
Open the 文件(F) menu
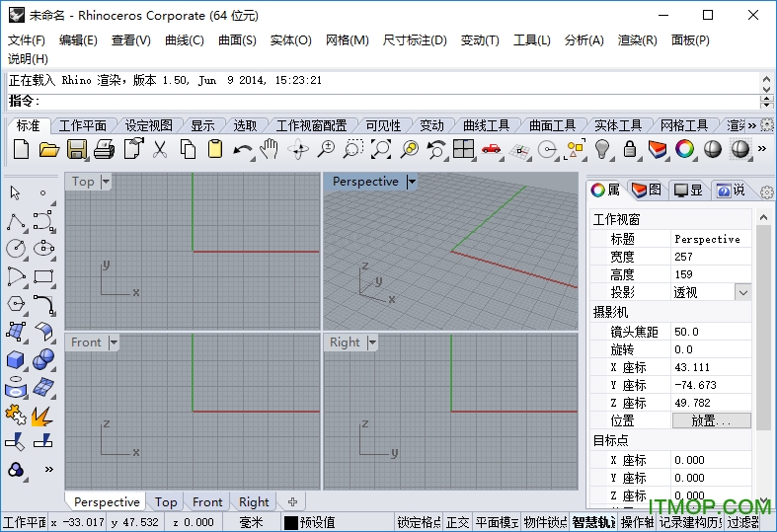tap(27, 40)
